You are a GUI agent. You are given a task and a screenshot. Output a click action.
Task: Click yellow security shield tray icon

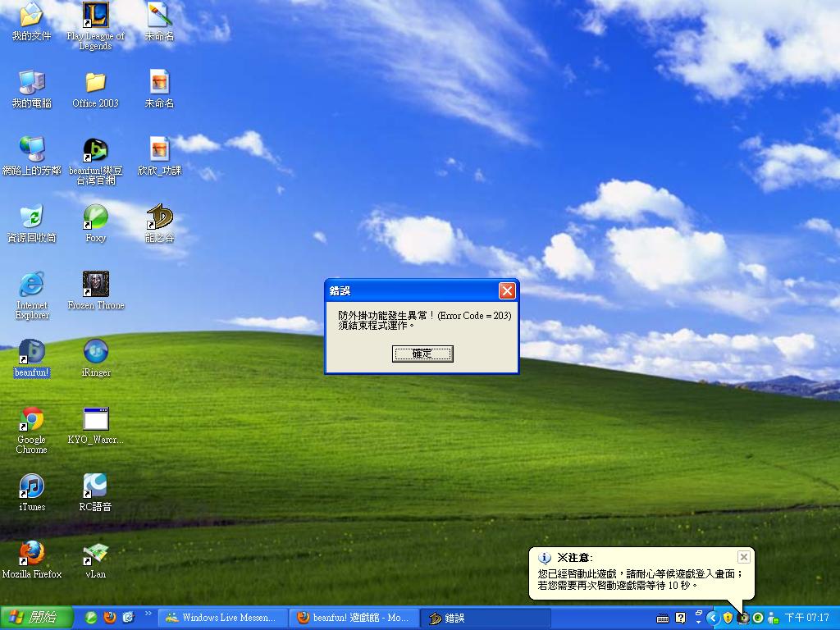(x=728, y=619)
